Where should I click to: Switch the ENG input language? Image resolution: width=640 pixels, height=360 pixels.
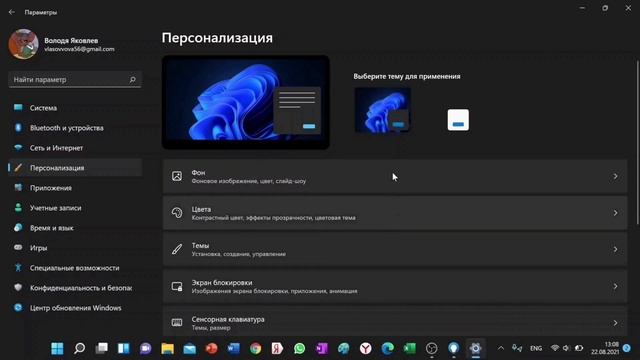pyautogui.click(x=536, y=348)
